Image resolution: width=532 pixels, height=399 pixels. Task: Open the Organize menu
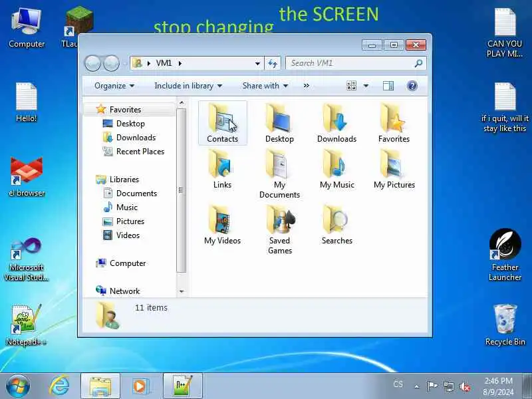pyautogui.click(x=114, y=86)
